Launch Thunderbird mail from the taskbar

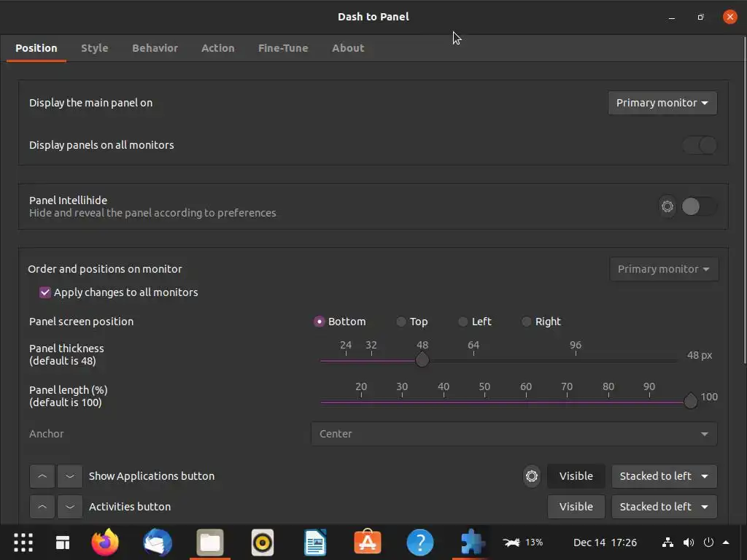pyautogui.click(x=158, y=542)
